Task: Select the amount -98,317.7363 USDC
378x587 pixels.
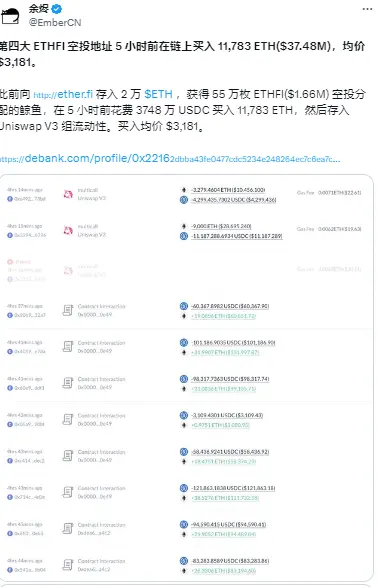Action: click(x=230, y=379)
